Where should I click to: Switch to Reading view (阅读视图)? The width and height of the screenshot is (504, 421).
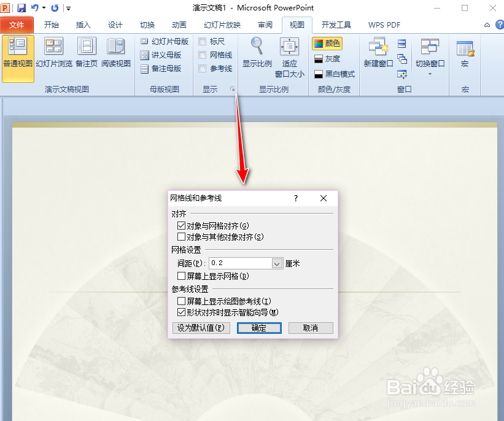coord(115,53)
